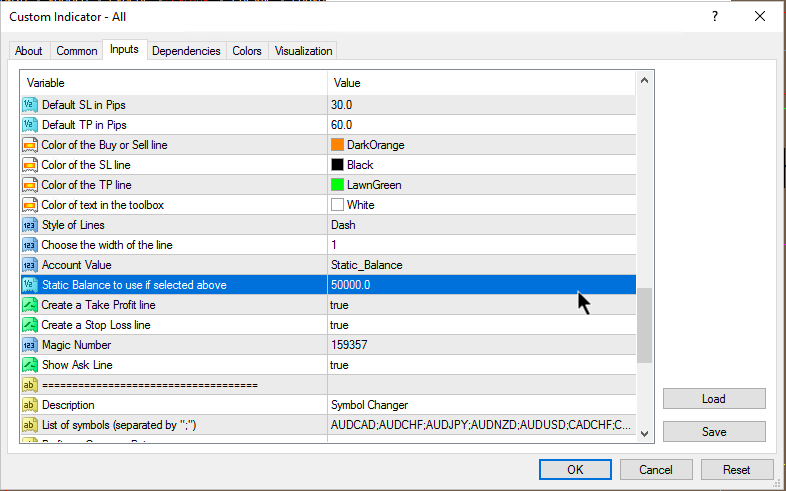
Task: Click the boolean icon beside Create a Take Profit line
Action: (30, 305)
